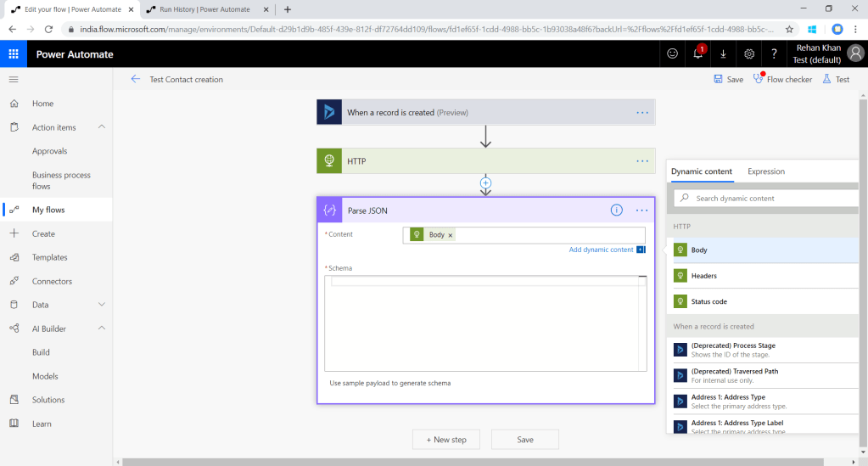Click the feedback smiley icon

673,53
